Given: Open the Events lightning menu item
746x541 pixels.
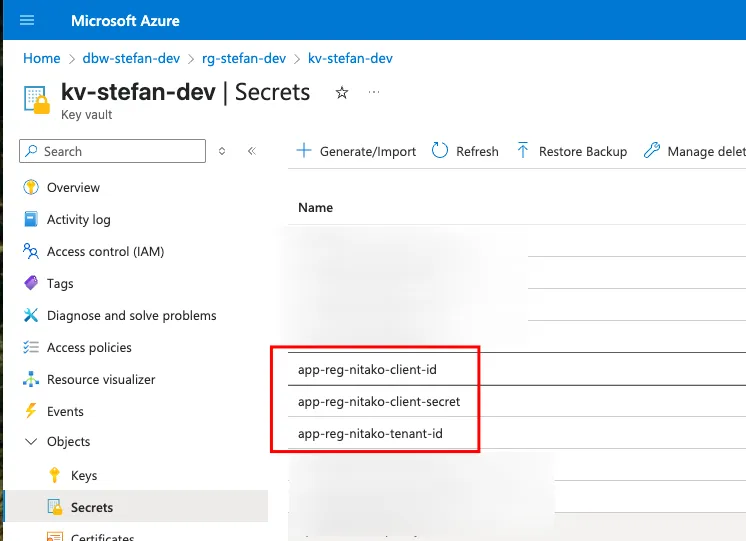Looking at the screenshot, I should tap(65, 411).
